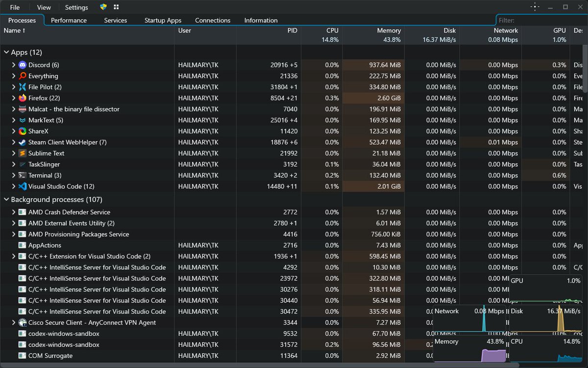Open the View menu
This screenshot has width=588, height=368.
click(44, 7)
